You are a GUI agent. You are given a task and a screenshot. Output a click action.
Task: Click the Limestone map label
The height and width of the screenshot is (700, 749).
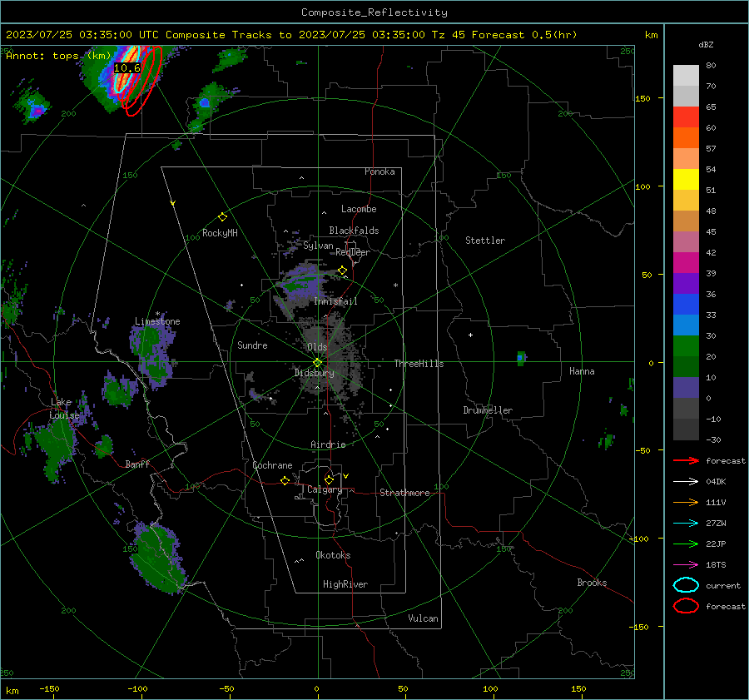[157, 321]
